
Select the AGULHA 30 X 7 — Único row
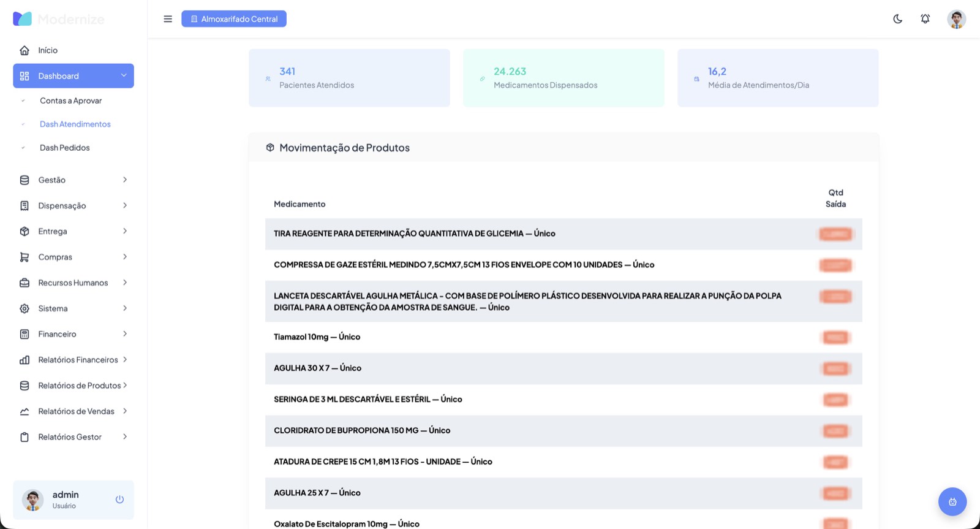[x=563, y=369]
